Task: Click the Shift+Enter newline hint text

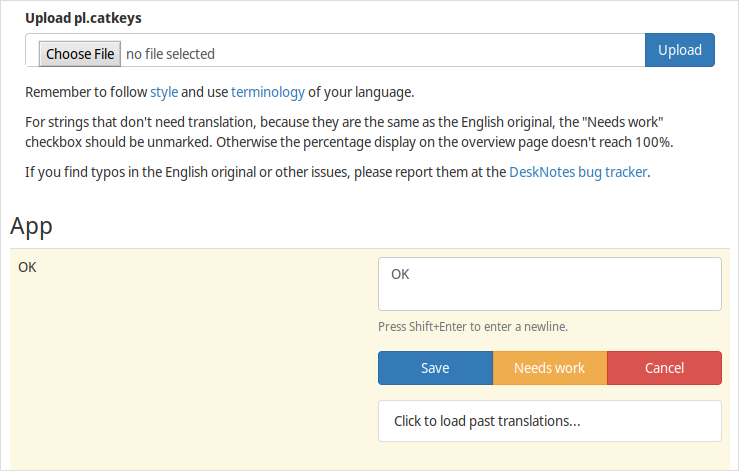Action: [x=473, y=326]
